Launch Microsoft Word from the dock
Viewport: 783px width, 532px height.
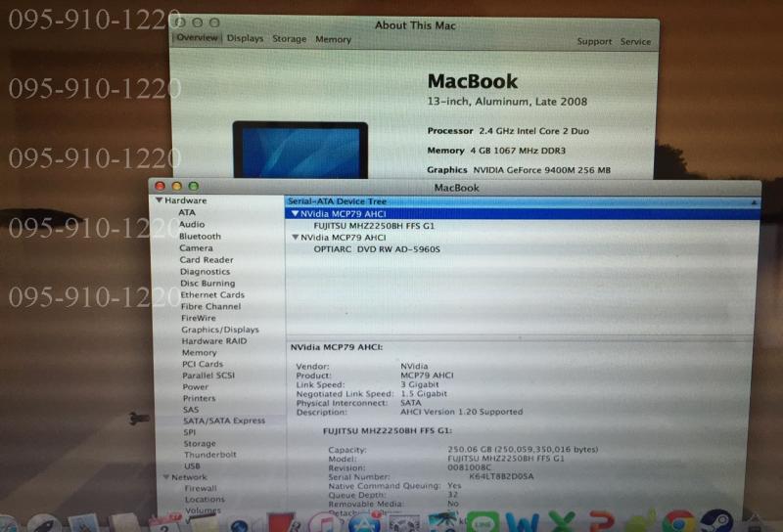pos(521,522)
